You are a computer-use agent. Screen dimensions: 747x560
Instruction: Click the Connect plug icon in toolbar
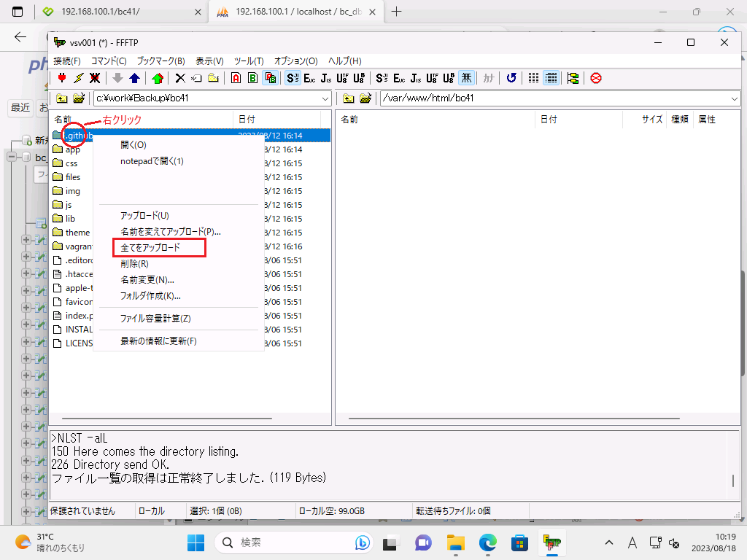62,78
